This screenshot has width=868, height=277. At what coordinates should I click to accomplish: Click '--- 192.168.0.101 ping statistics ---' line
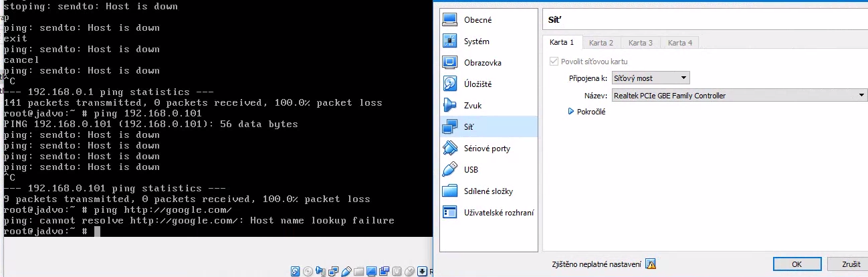pos(114,188)
